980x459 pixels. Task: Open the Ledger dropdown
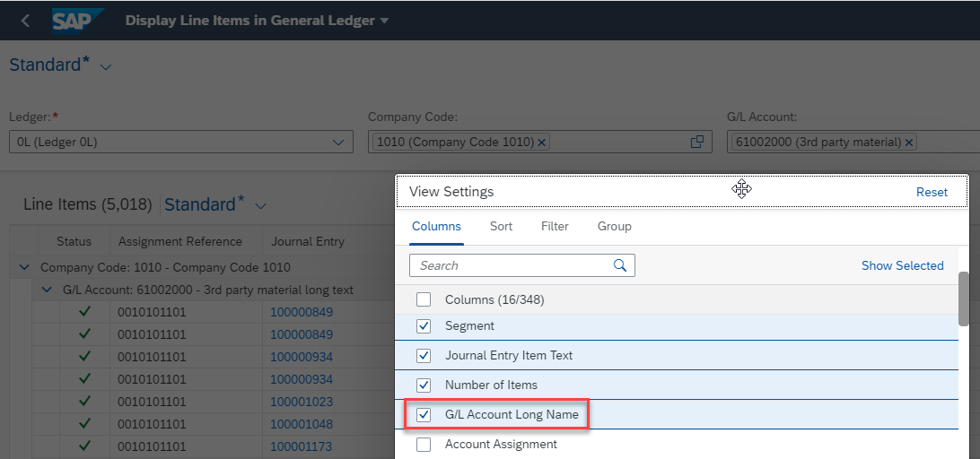tap(338, 143)
